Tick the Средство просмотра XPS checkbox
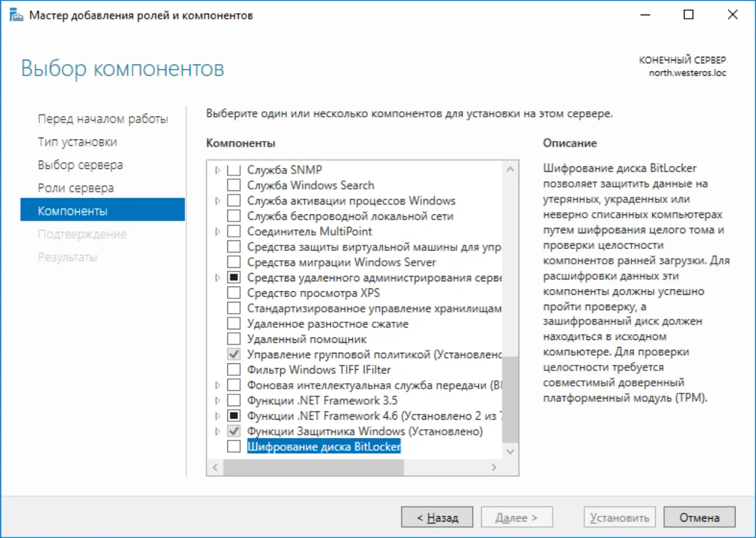The height and width of the screenshot is (538, 756). pos(234,292)
